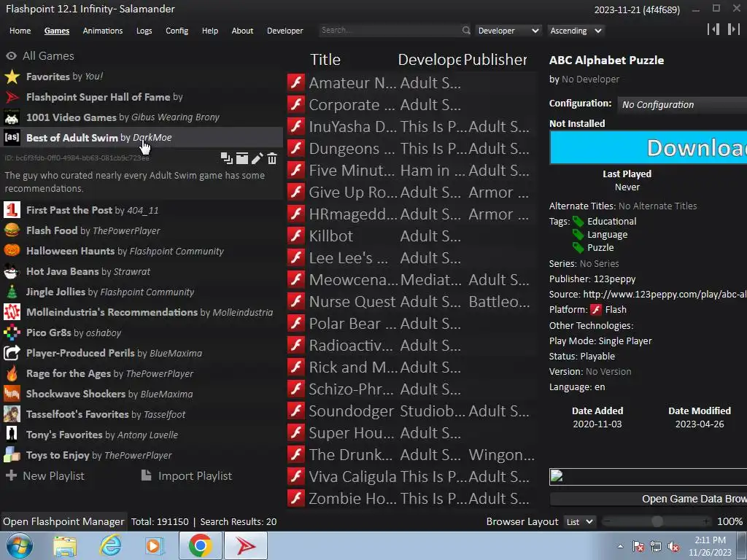The image size is (747, 560).
Task: Click Import Playlist
Action: click(196, 475)
